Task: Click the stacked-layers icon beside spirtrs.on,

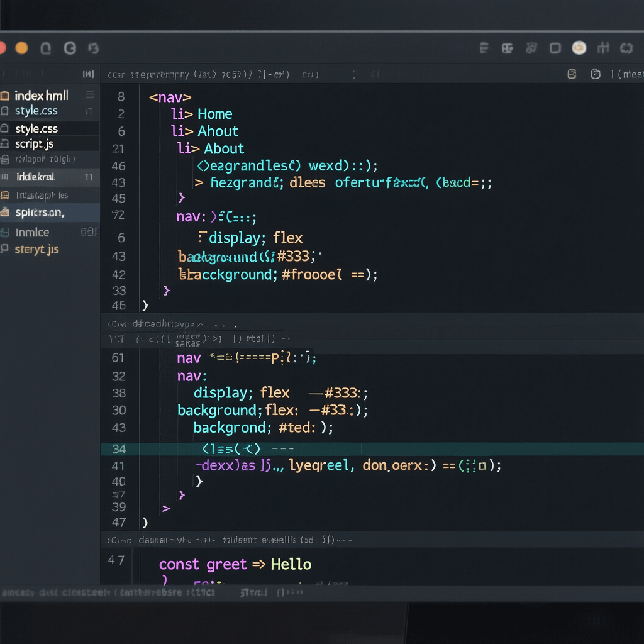Action: click(5, 212)
